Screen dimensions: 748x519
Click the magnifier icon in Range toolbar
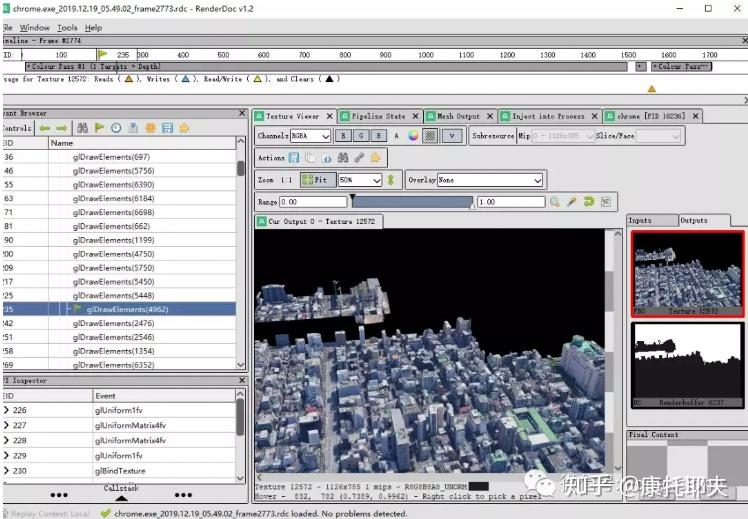554,202
